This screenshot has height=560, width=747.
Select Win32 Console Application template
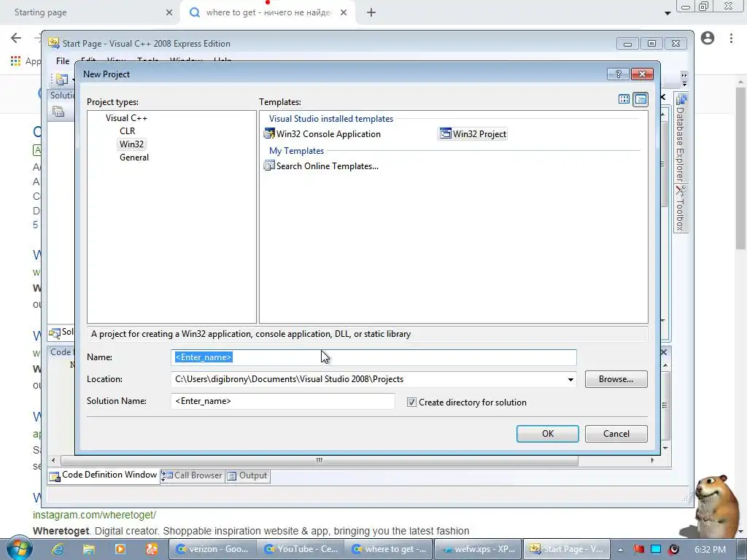322,134
